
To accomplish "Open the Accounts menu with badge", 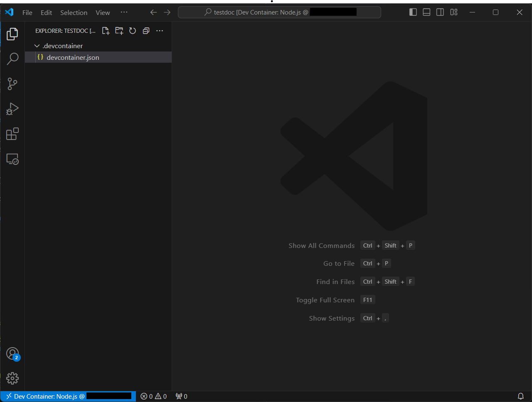I will [x=13, y=354].
